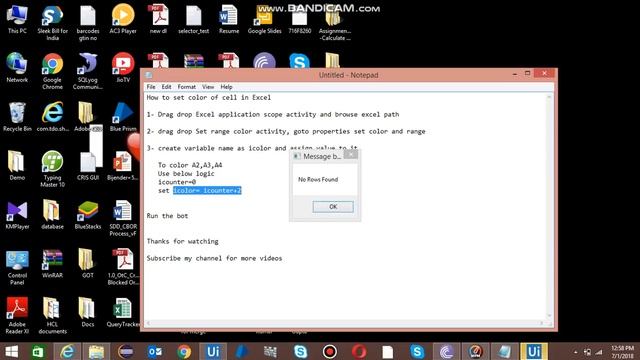The image size is (640, 360).
Task: Open the new dl PDF file
Action: pos(158,19)
